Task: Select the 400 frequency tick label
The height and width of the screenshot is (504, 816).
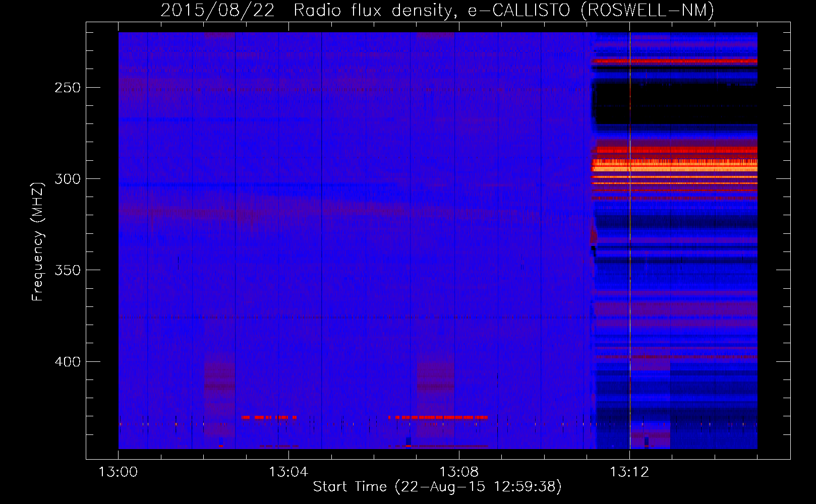Action: pos(68,362)
